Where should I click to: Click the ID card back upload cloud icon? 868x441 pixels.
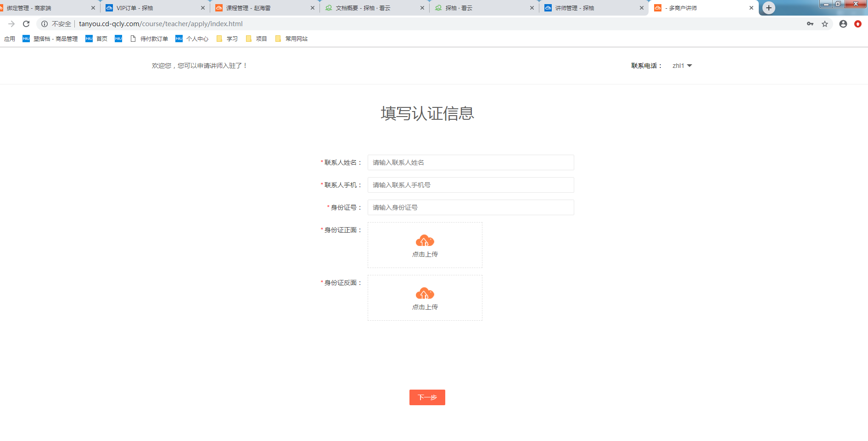pos(425,294)
